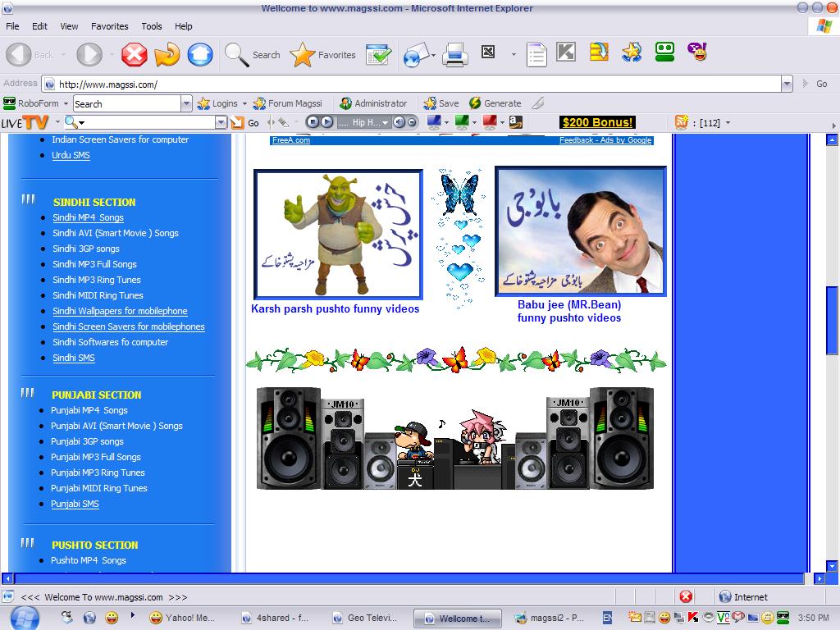Expand the address bar dropdown arrow

tap(787, 84)
